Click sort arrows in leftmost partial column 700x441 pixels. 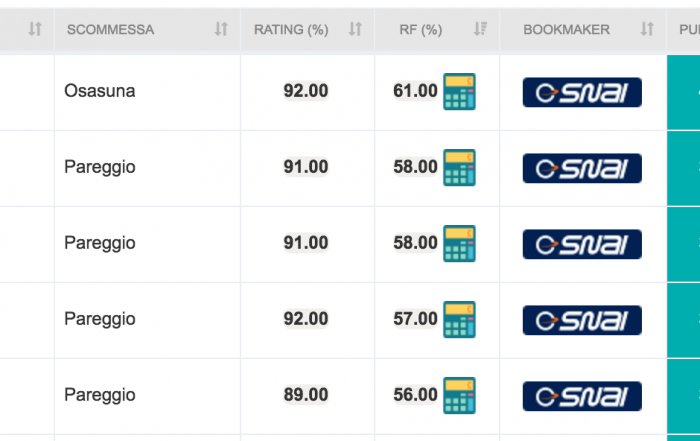[35, 29]
